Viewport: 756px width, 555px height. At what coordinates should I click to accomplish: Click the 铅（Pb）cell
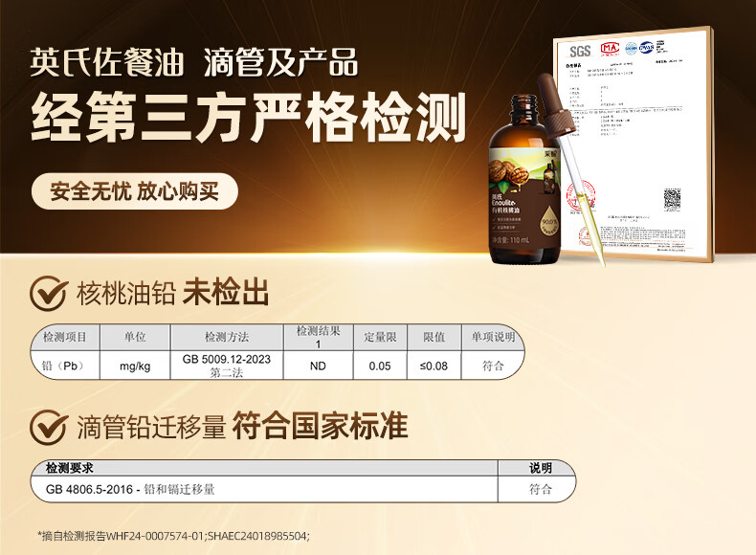65,366
